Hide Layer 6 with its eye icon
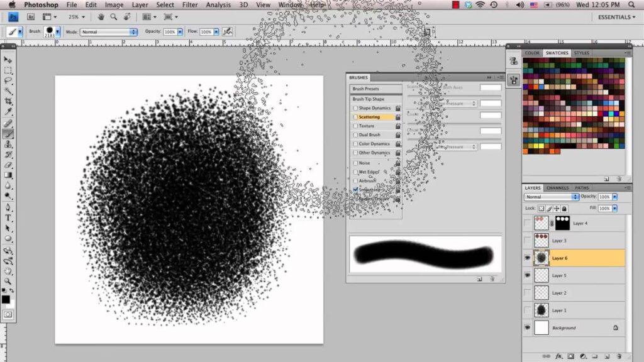644x362 pixels. pos(528,258)
